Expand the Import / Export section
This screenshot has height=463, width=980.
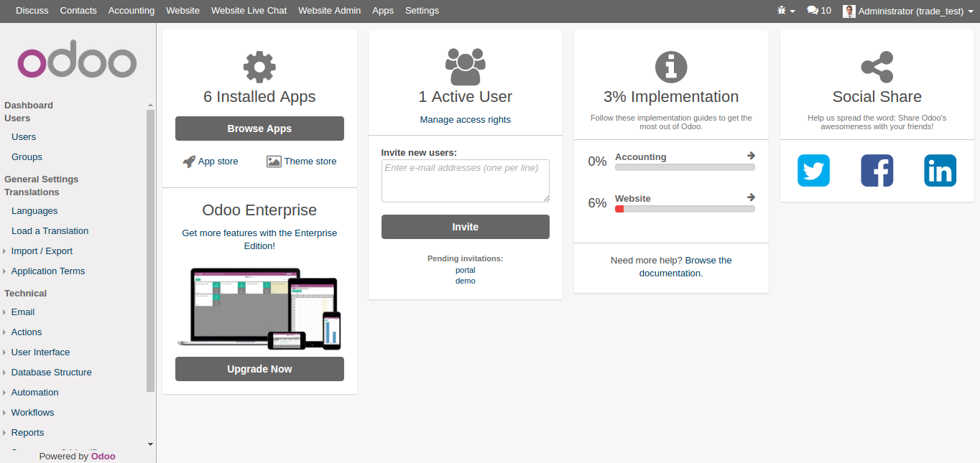click(x=42, y=251)
